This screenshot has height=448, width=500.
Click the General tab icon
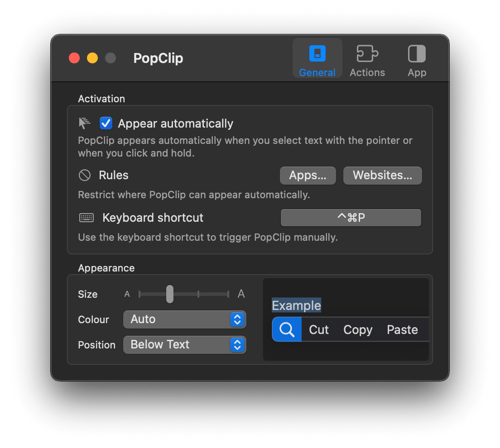(x=317, y=54)
